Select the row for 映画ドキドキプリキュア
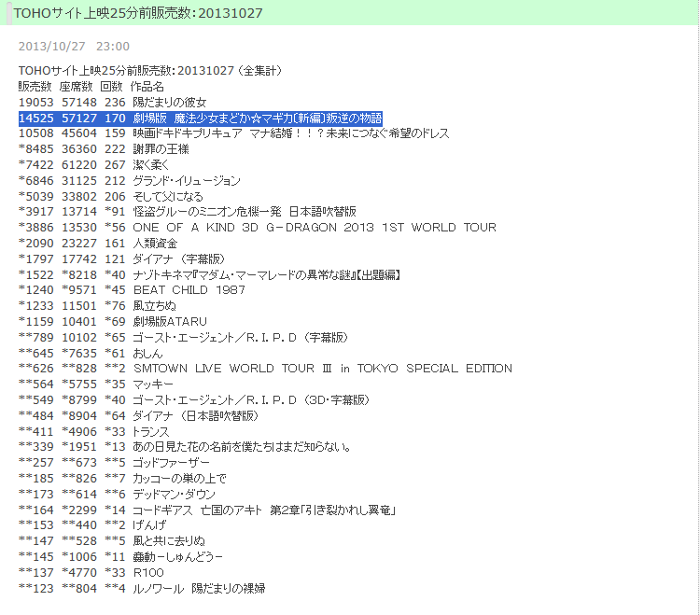The image size is (700, 615). (x=234, y=133)
